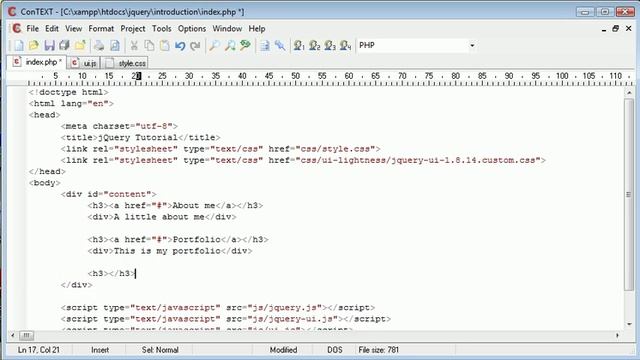This screenshot has width=640, height=360.
Task: Close the inner document with X
Action: click(x=629, y=29)
